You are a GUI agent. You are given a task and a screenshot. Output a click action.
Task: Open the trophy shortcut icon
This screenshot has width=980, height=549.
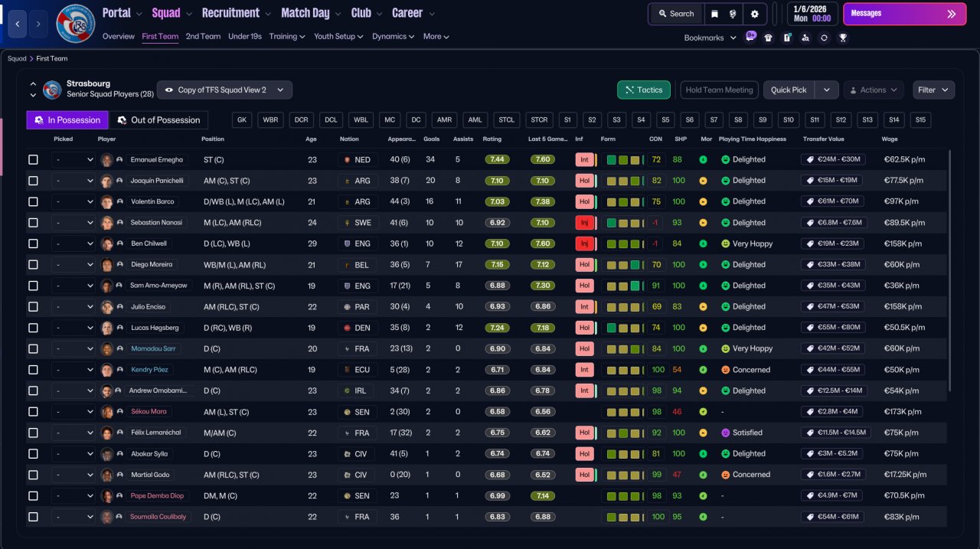(x=842, y=38)
